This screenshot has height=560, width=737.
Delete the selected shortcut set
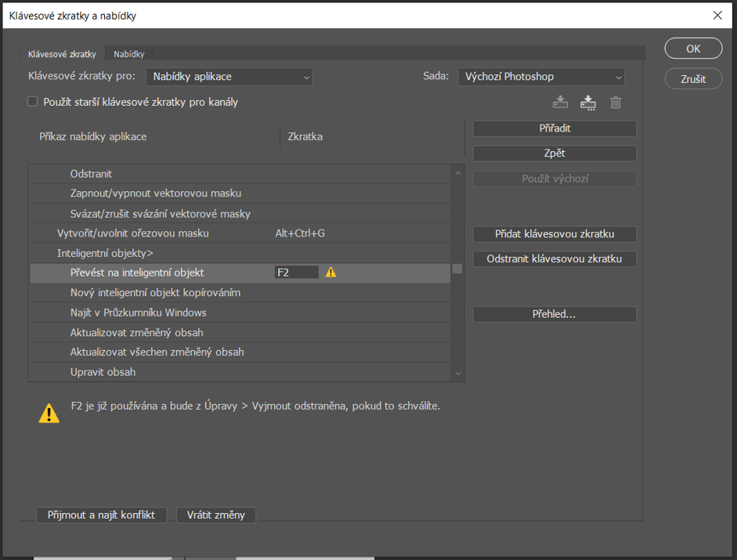tap(616, 103)
